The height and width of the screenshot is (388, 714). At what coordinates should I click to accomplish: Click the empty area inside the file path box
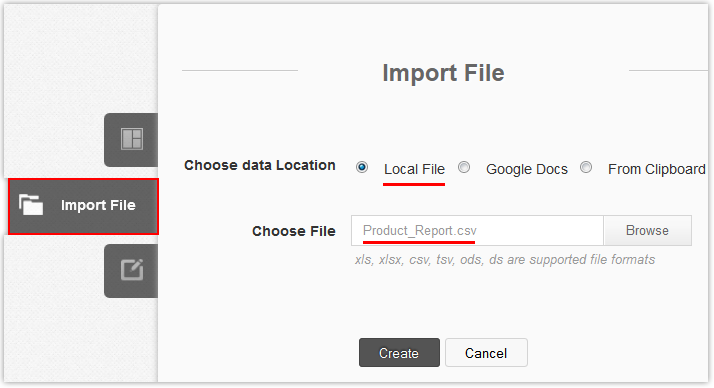pos(540,230)
